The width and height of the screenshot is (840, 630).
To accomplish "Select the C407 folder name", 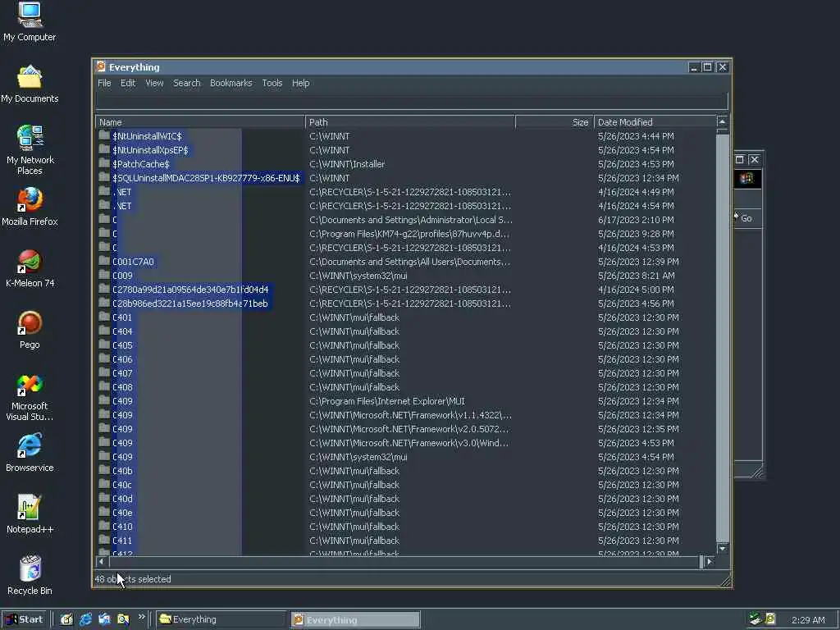I will tap(122, 373).
